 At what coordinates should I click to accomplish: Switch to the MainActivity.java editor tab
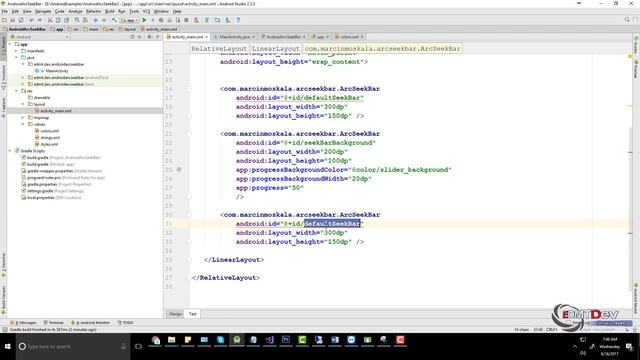coord(233,37)
